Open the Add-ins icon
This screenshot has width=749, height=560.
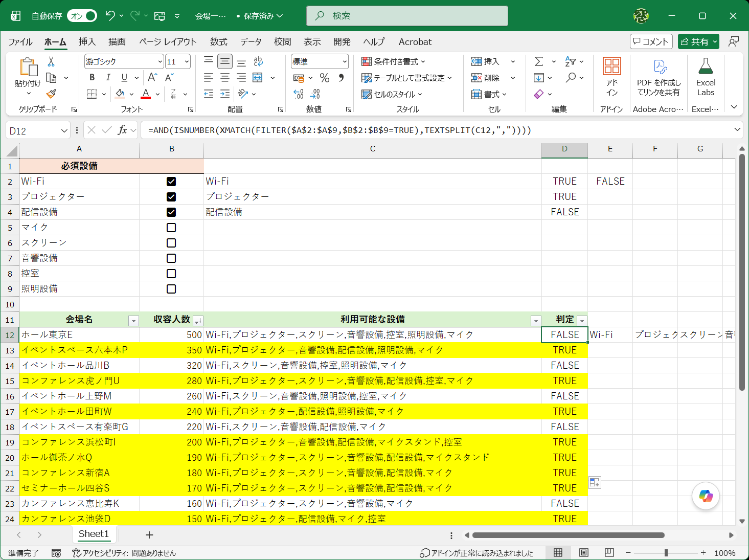[x=612, y=77]
